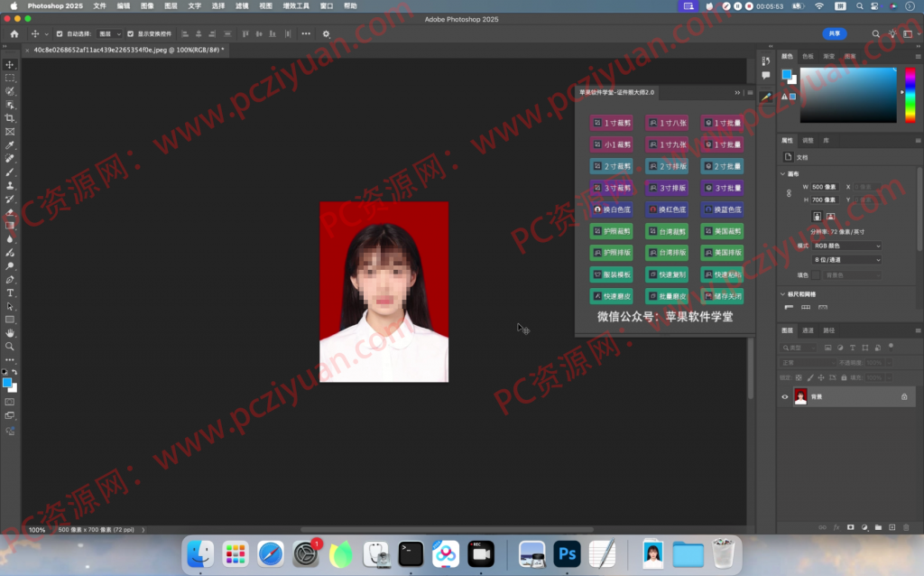Set canvas to landscape orientation
This screenshot has width=924, height=576.
point(830,217)
